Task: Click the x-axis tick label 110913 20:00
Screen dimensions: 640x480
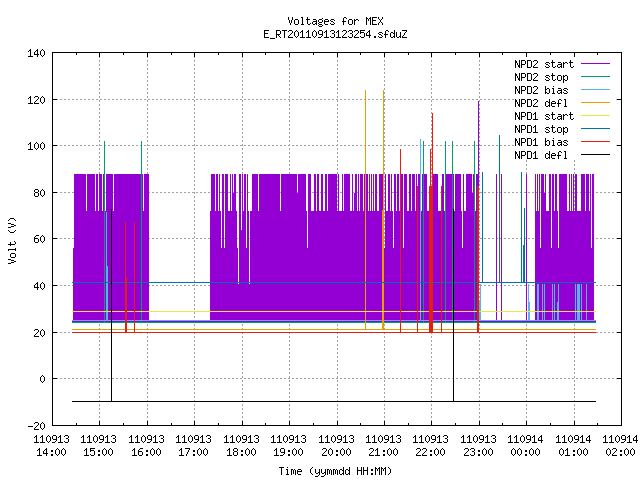Action: coord(336,446)
